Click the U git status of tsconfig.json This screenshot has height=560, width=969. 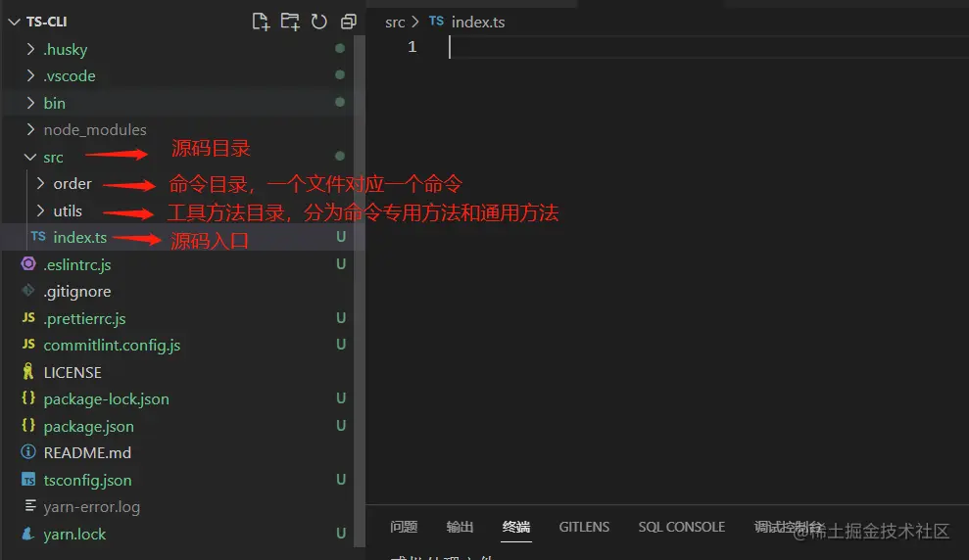(x=341, y=480)
